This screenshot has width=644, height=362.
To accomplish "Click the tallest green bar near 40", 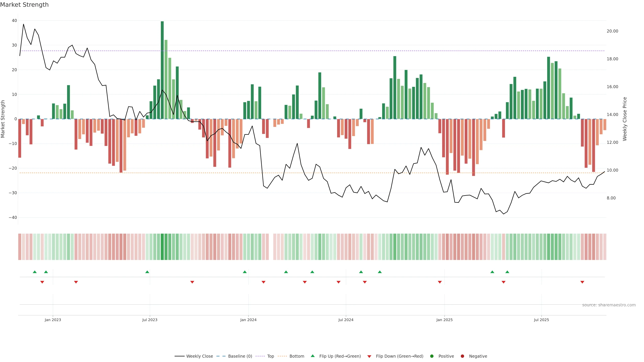I will coord(162,70).
